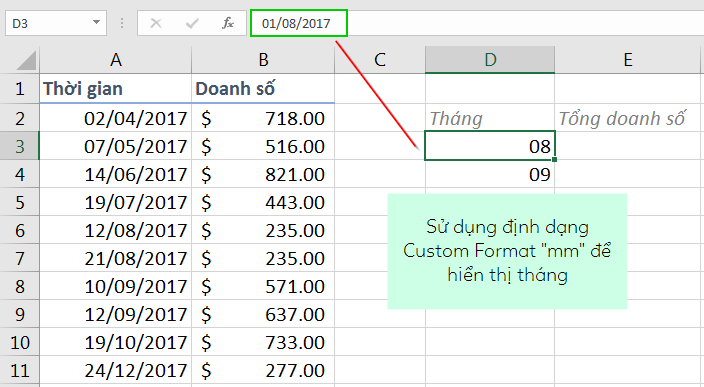The image size is (704, 387).
Task: Click the 'Tháng' label cell
Action: (490, 118)
